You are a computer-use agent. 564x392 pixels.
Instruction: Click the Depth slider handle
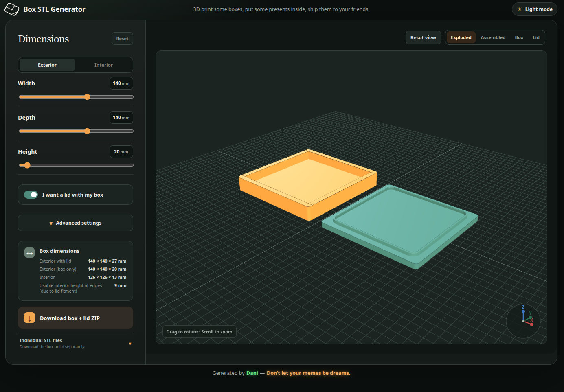click(87, 131)
